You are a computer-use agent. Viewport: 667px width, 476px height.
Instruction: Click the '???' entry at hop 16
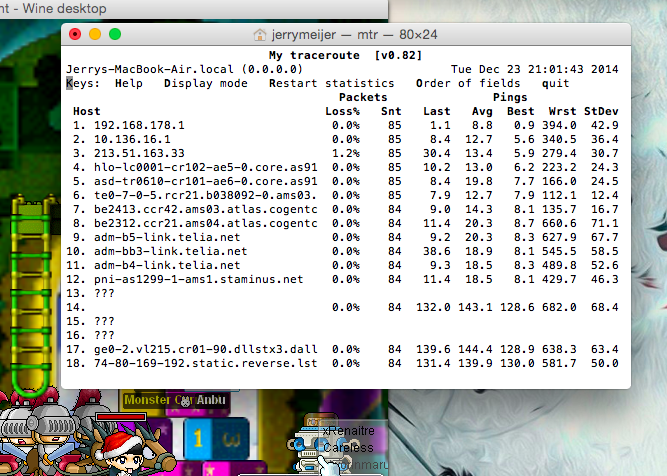point(104,336)
